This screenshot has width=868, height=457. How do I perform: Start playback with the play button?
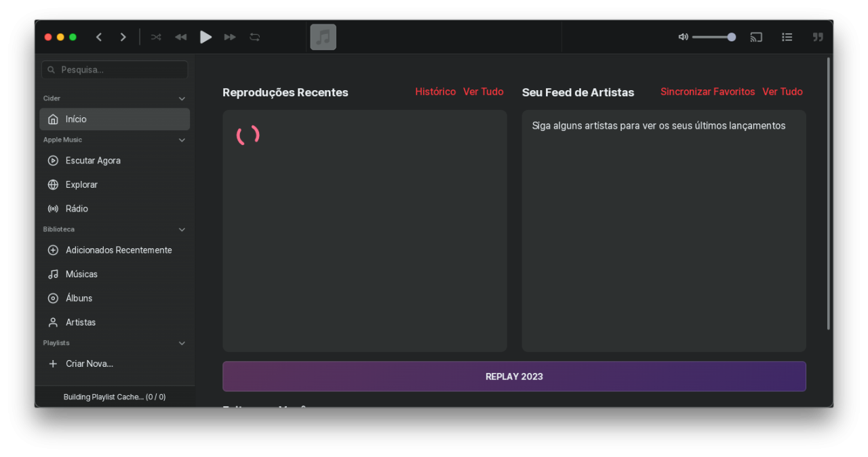tap(205, 37)
